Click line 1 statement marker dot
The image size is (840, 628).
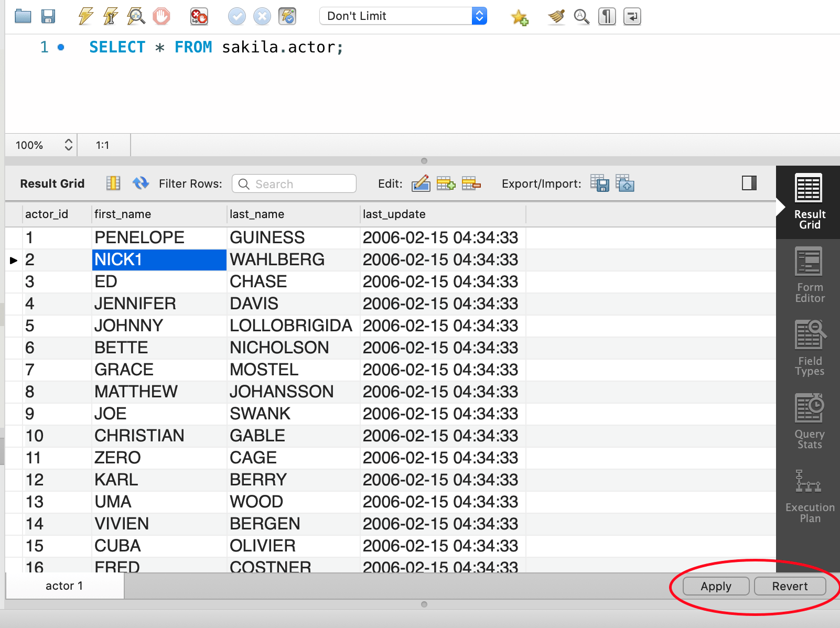[x=61, y=47]
